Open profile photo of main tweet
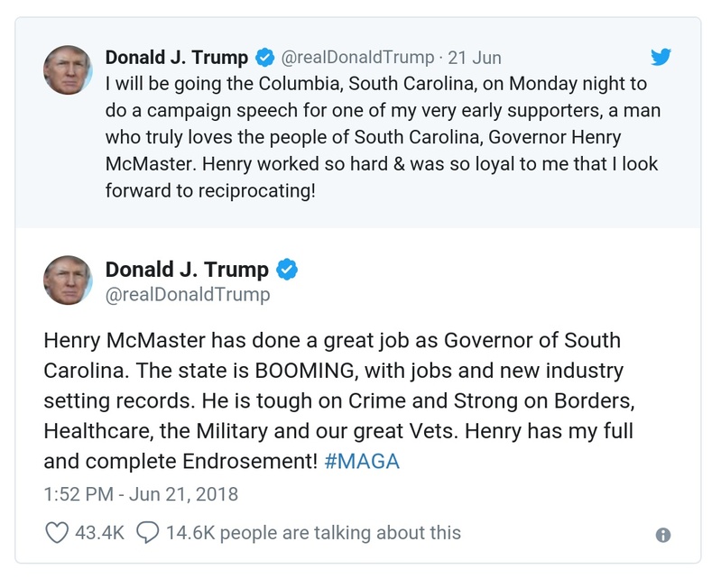Image resolution: width=721 pixels, height=588 pixels. point(69,280)
